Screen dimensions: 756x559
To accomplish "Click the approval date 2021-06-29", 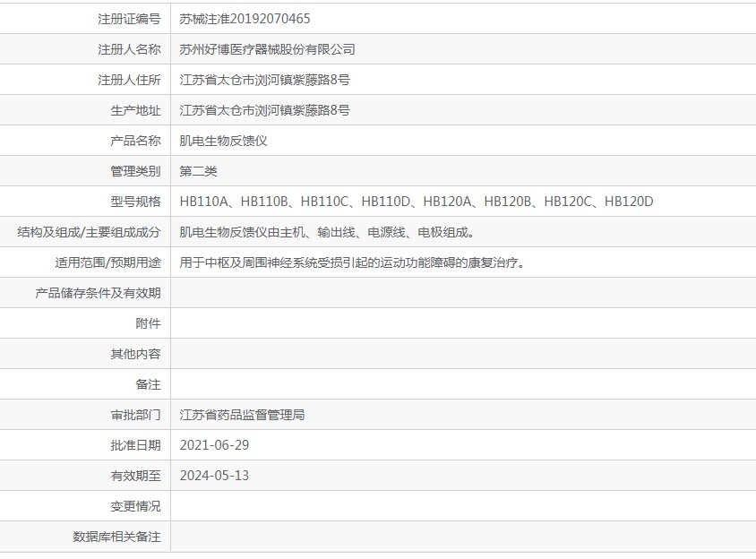I will [214, 445].
